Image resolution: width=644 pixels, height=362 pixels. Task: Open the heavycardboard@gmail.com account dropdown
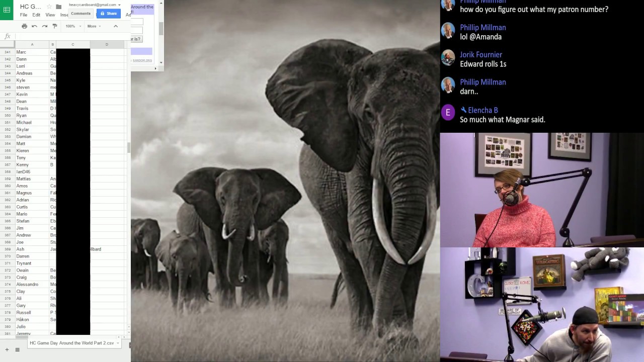pyautogui.click(x=95, y=5)
